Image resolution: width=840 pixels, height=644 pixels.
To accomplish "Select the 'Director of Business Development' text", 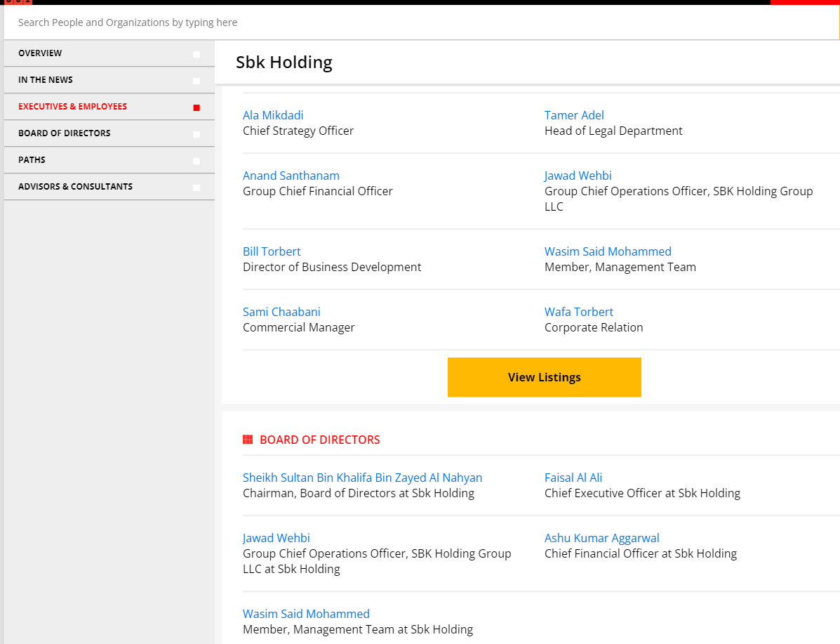I will [x=332, y=267].
